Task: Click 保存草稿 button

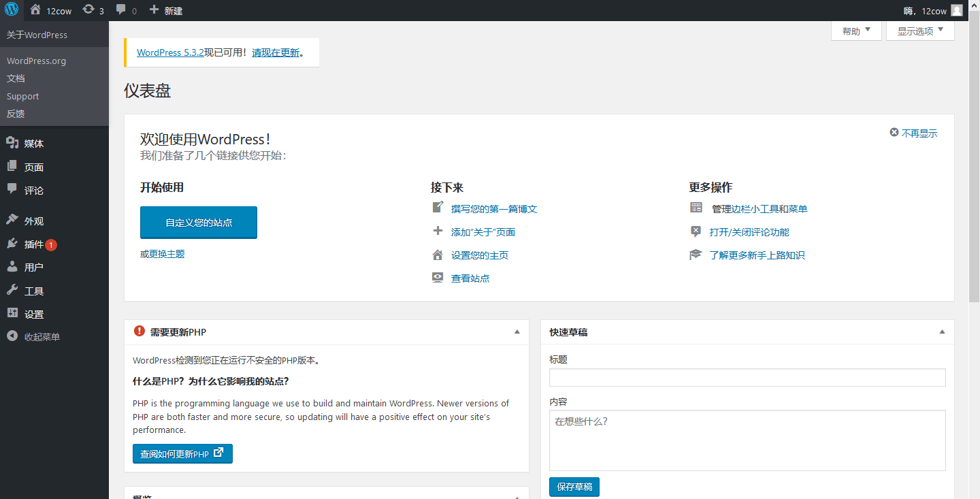Action: (x=574, y=487)
